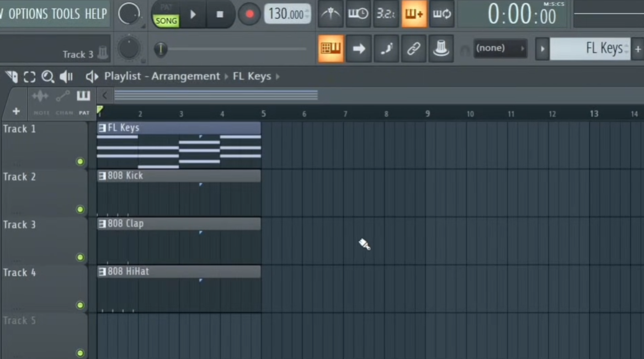Viewport: 644px width, 359px height.
Task: Mute Track 2 with green dot
Action: 80,209
